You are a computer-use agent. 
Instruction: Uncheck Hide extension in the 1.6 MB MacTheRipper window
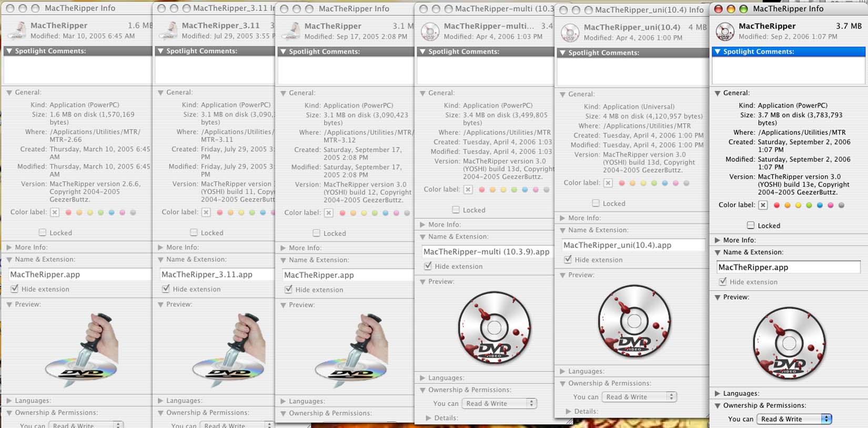[15, 288]
